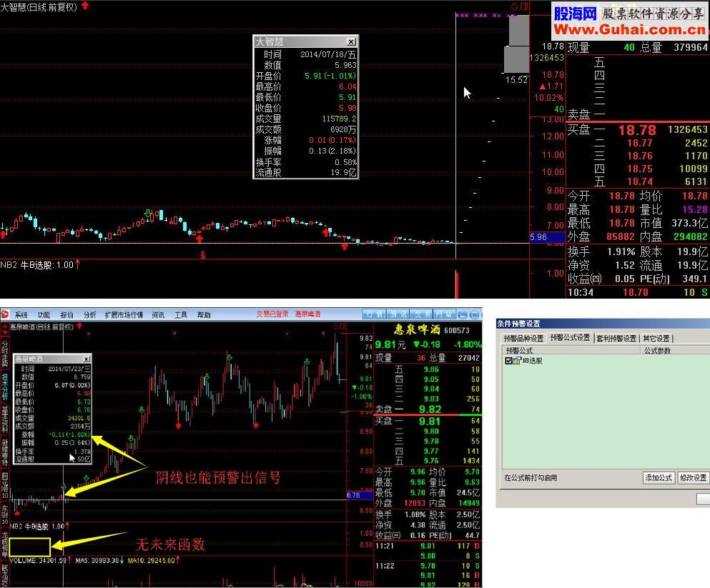The image size is (710, 588).
Task: Click the 卖盘 一 price 9.82
Action: [430, 409]
